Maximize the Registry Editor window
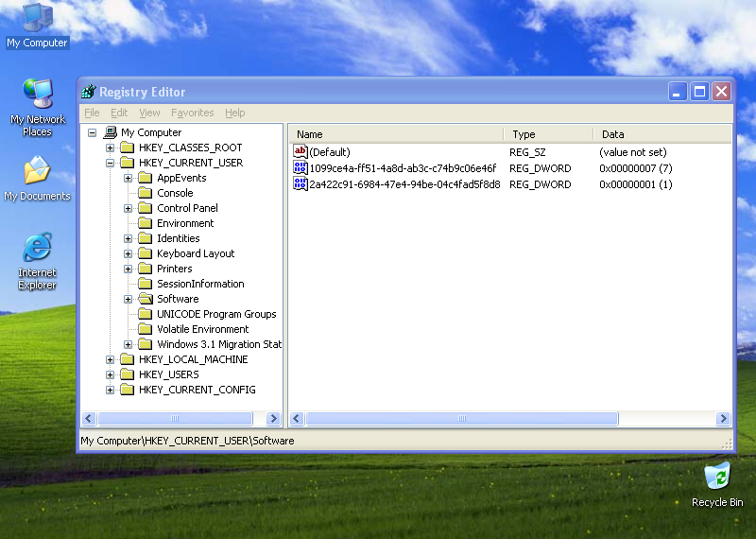Image resolution: width=756 pixels, height=539 pixels. tap(699, 91)
